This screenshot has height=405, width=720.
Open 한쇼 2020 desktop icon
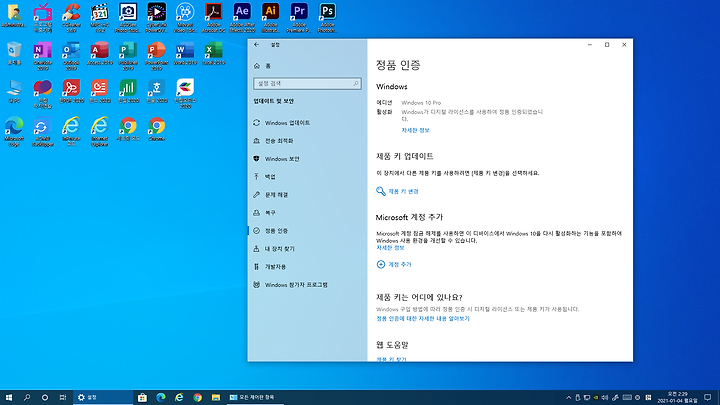100,91
